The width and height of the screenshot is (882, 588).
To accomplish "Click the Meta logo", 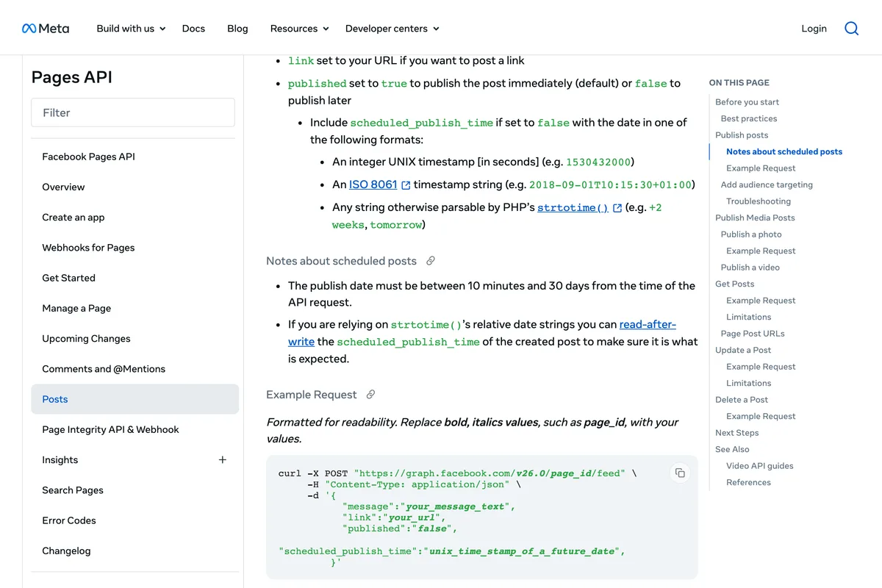I will click(x=46, y=29).
